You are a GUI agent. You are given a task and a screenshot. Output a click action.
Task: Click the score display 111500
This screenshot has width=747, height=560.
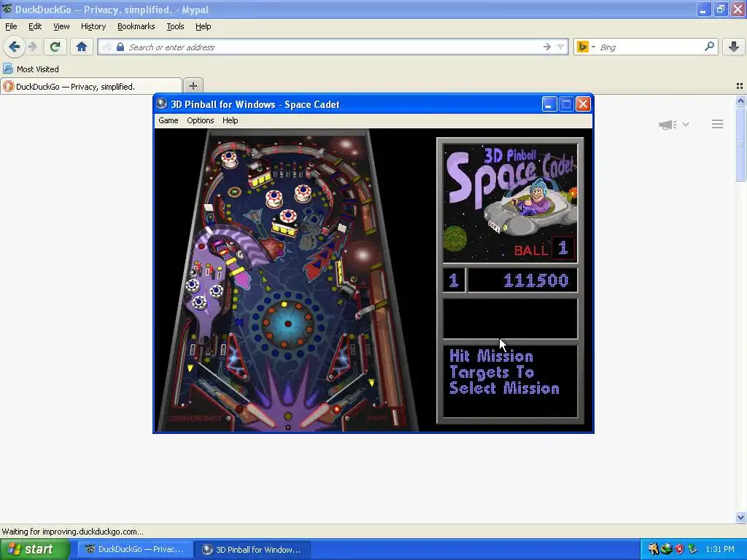522,281
